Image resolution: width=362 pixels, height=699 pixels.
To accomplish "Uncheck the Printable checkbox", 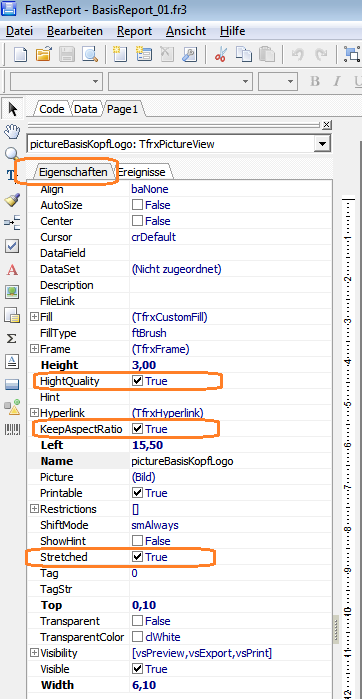I will click(x=137, y=493).
